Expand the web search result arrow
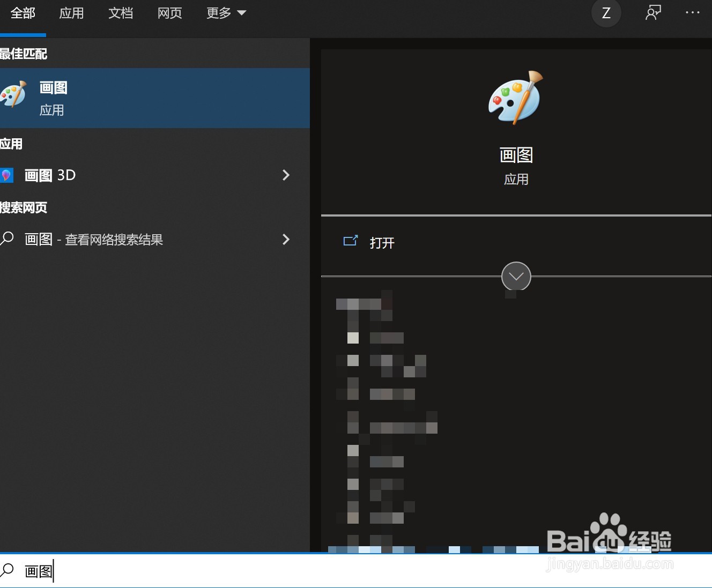The image size is (712, 588). coord(286,239)
